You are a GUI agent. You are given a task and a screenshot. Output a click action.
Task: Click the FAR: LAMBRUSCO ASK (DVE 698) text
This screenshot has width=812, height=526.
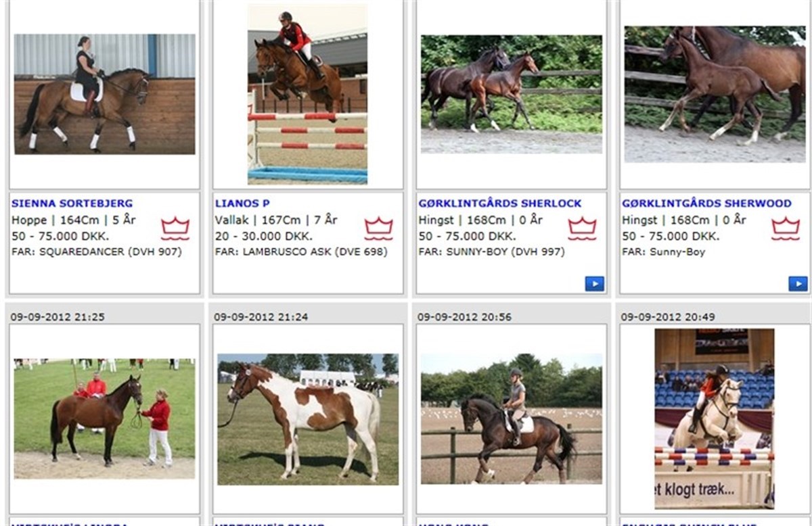pyautogui.click(x=301, y=252)
